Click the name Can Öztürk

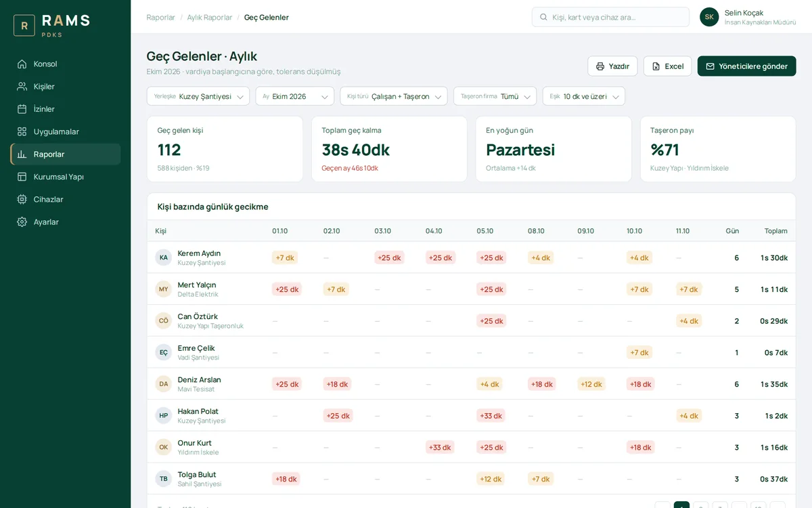point(198,316)
